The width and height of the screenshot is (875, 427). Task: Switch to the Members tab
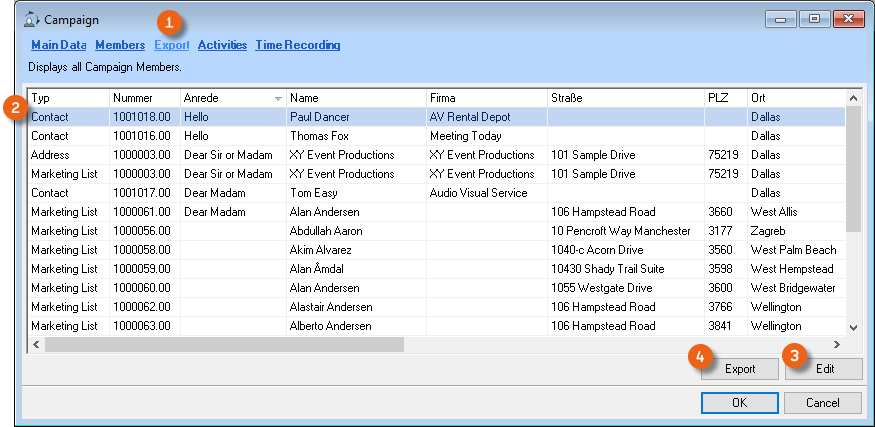coord(120,45)
